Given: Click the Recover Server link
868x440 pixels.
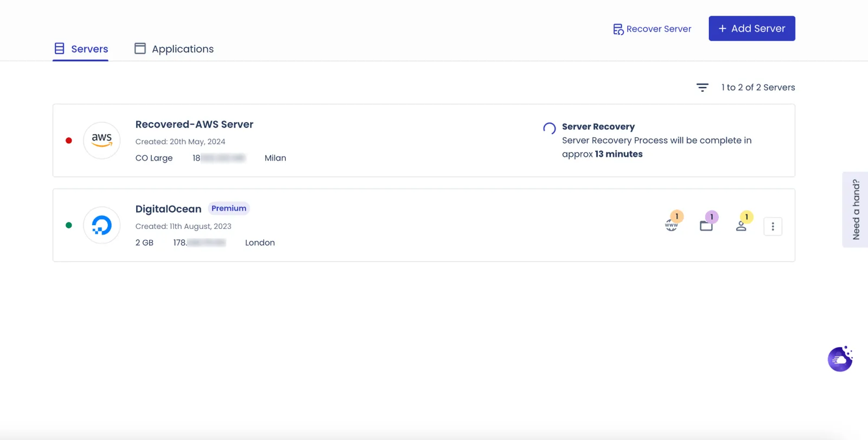Looking at the screenshot, I should tap(652, 29).
